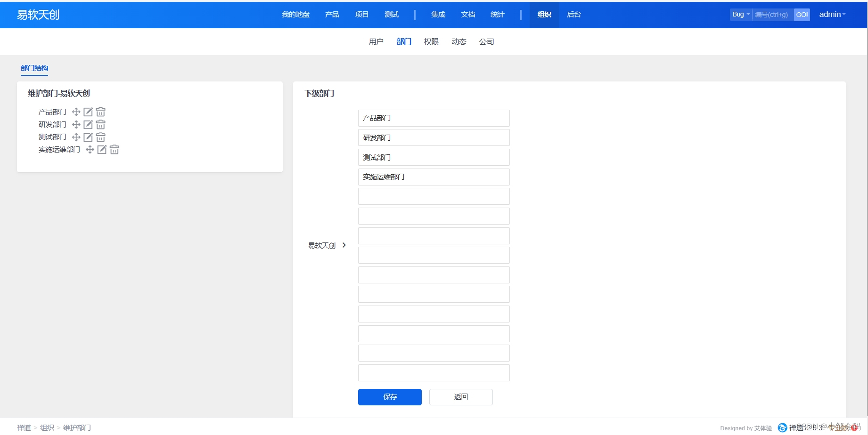Switch to the 权限 sub-tab
The height and width of the screenshot is (435, 868).
(x=431, y=42)
